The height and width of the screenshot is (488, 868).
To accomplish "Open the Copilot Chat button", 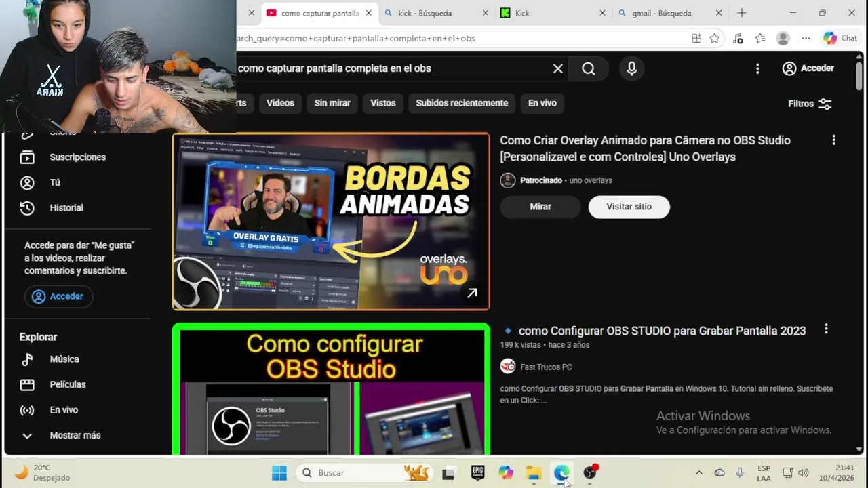I will [x=840, y=39].
